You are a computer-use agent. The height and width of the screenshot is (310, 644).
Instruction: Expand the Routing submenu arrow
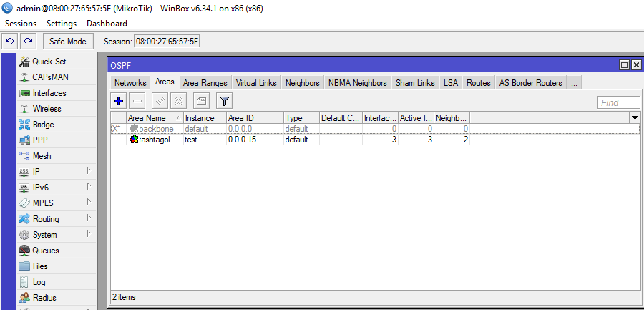(89, 218)
